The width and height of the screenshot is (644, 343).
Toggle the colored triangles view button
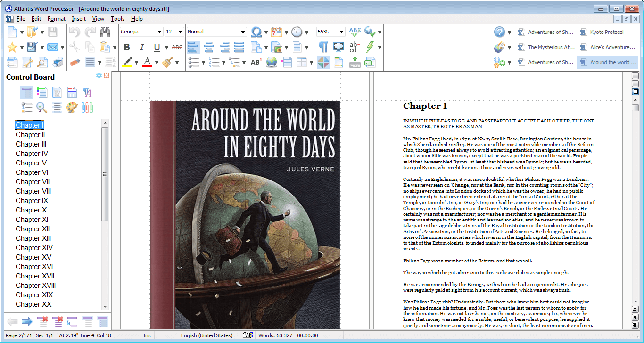(x=323, y=62)
